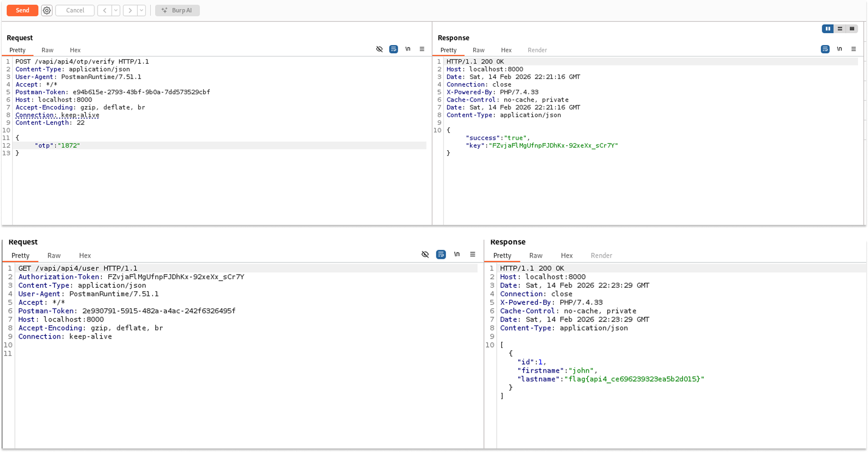Image resolution: width=868 pixels, height=452 pixels.
Task: Toggle the eye-slash icon in the top request
Action: point(379,49)
